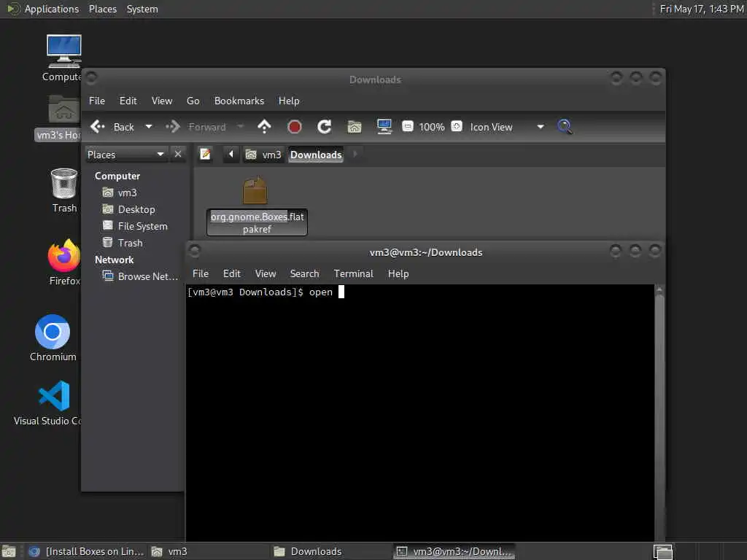Switch to Install Boxes on Linux taskbar window
The width and height of the screenshot is (747, 560).
(86, 551)
